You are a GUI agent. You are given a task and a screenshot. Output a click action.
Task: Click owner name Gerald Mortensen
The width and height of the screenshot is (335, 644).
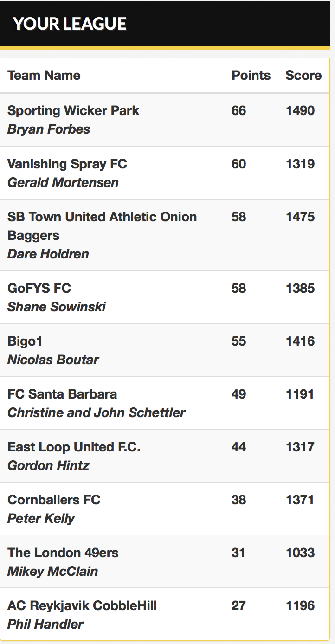(x=63, y=182)
